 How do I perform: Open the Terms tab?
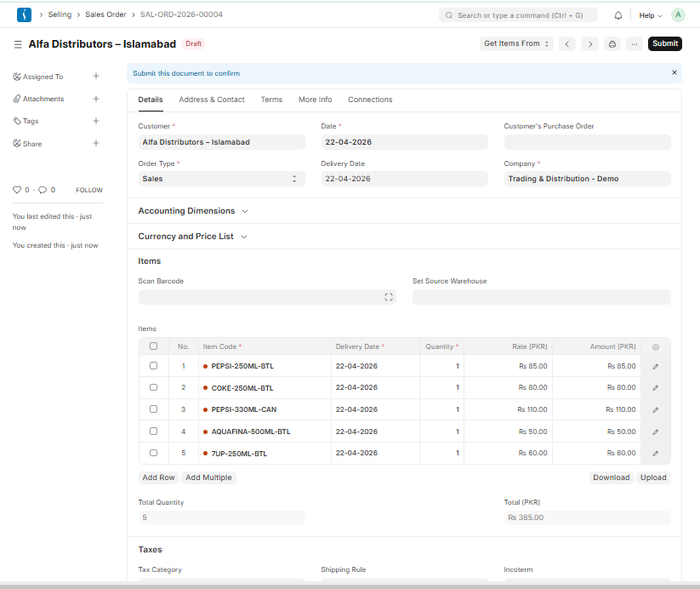[x=271, y=100]
